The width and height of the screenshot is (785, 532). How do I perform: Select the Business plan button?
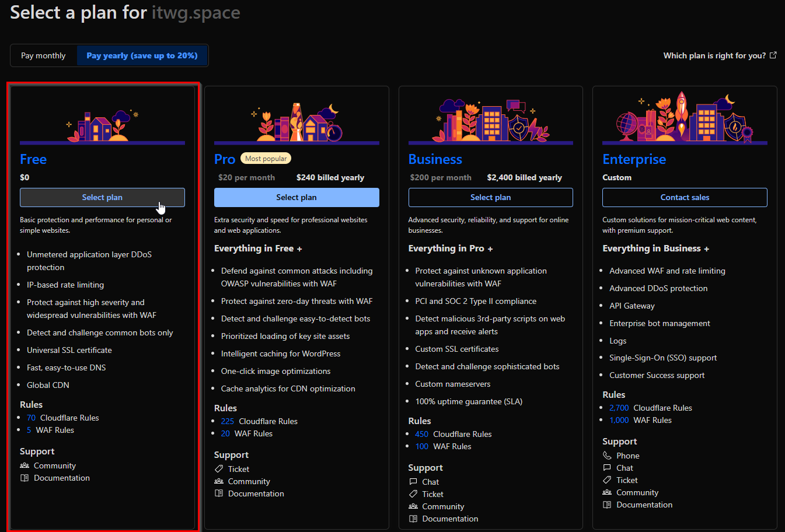pyautogui.click(x=491, y=197)
